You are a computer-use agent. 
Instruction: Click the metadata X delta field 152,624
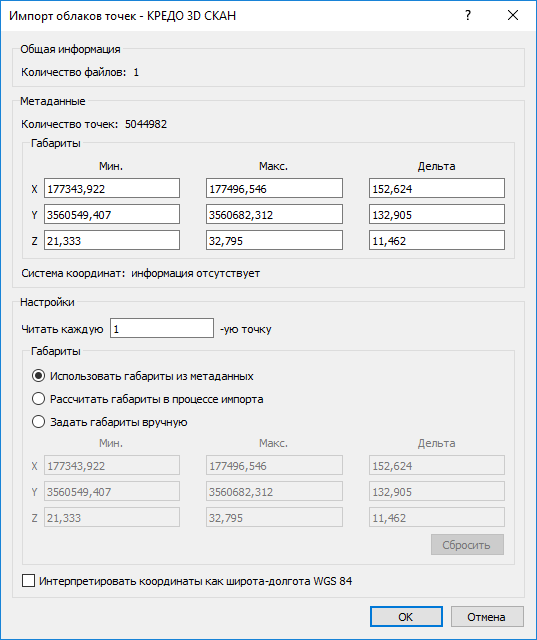[437, 188]
